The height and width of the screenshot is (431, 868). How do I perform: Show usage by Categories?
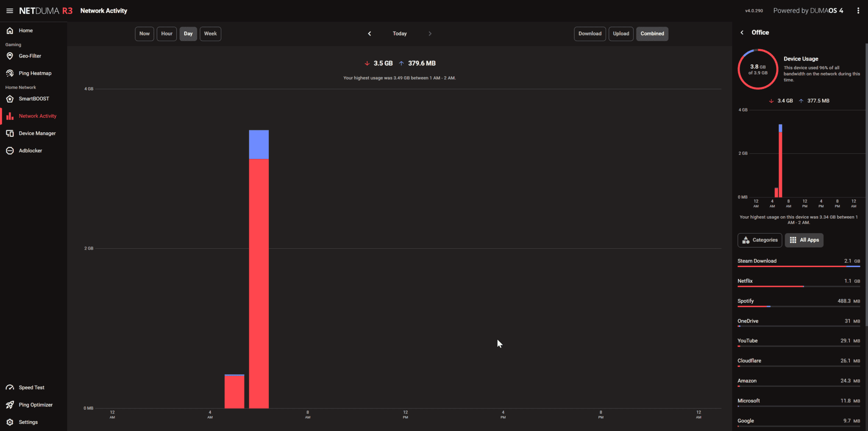(760, 240)
